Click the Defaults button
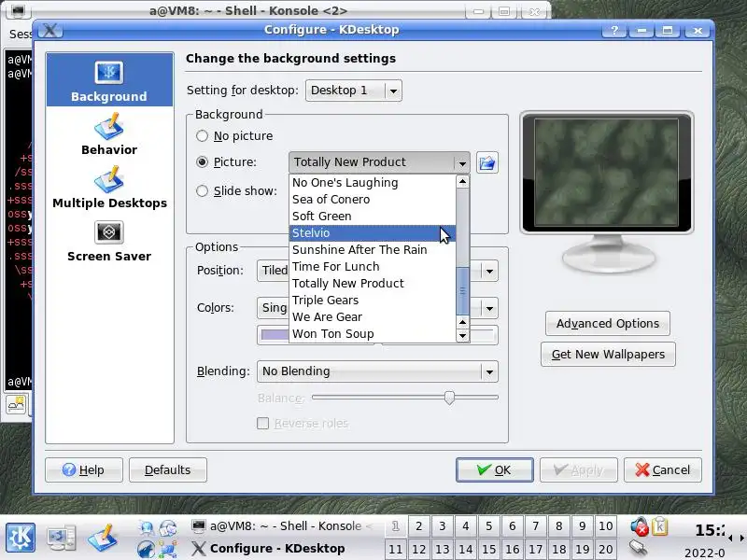The width and height of the screenshot is (747, 560). tap(168, 470)
